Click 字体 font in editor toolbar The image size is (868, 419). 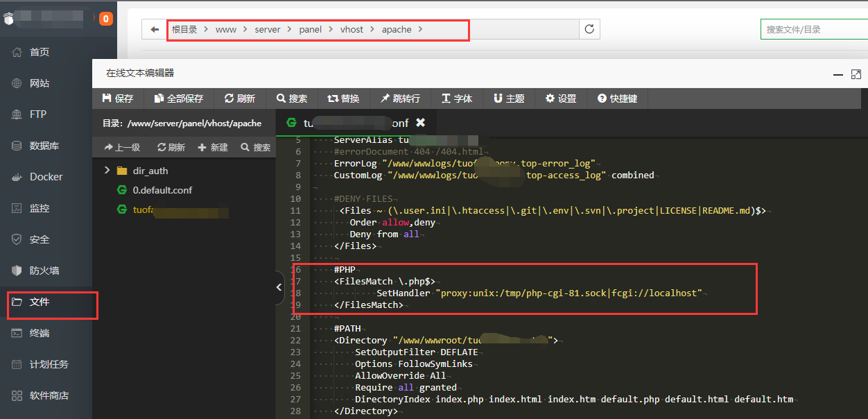pos(457,99)
